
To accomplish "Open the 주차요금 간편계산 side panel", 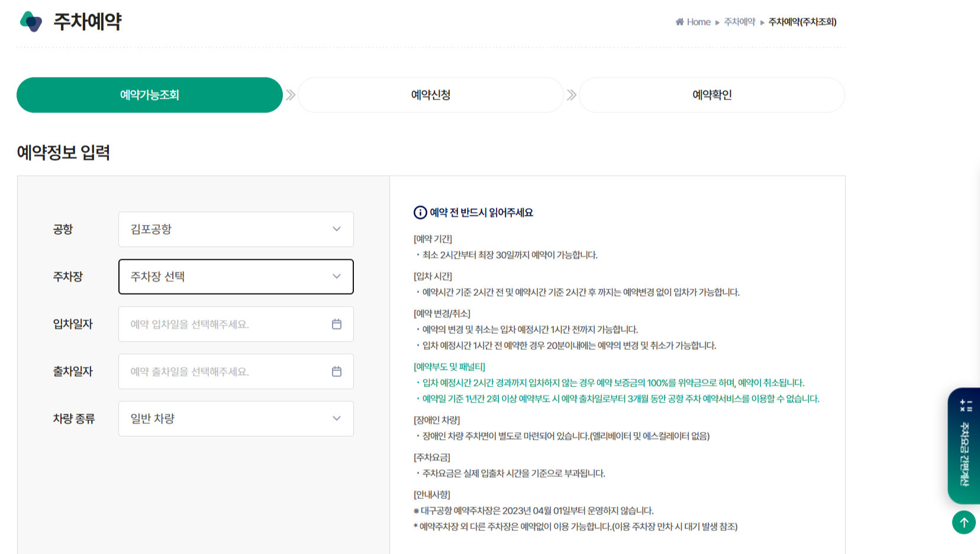I will pyautogui.click(x=965, y=450).
